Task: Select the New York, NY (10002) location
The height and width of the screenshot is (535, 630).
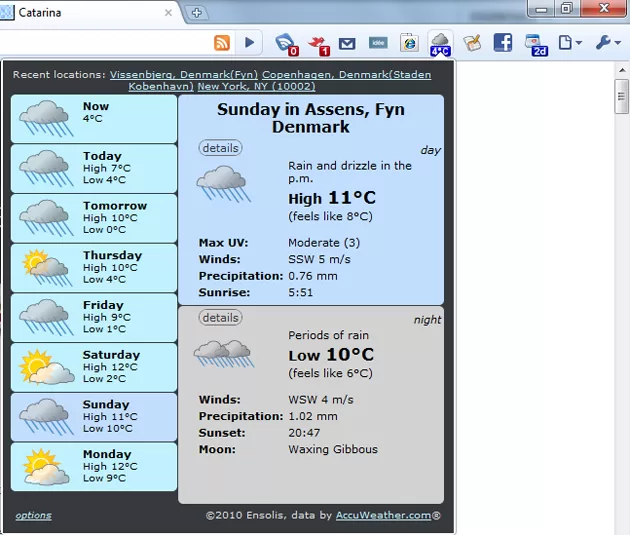Action: click(257, 86)
